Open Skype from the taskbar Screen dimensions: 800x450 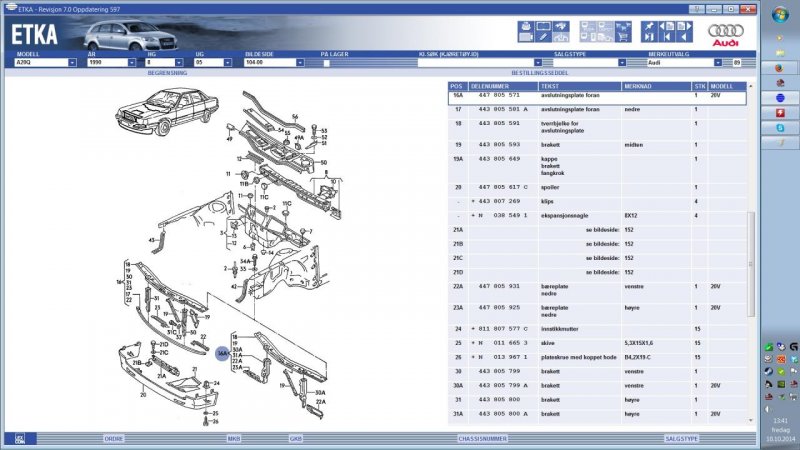coord(780,128)
